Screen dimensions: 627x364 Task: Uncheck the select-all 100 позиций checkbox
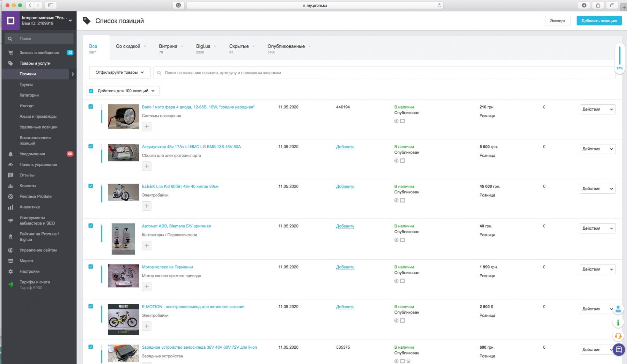click(x=91, y=91)
